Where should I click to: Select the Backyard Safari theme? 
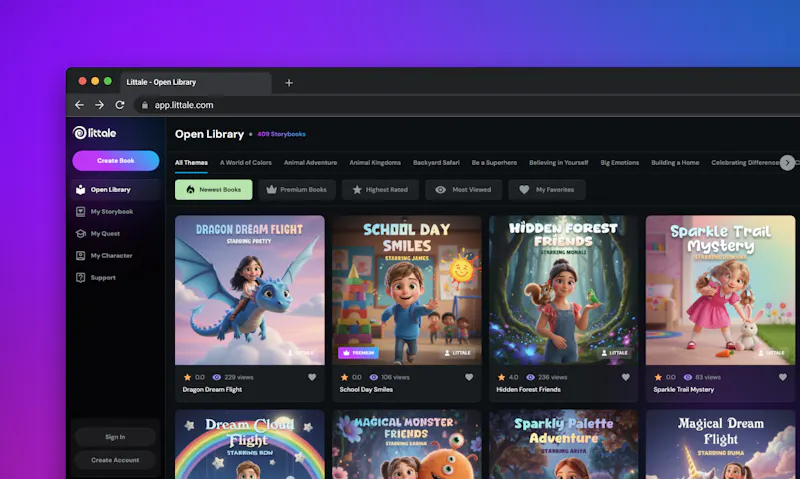pyautogui.click(x=436, y=163)
